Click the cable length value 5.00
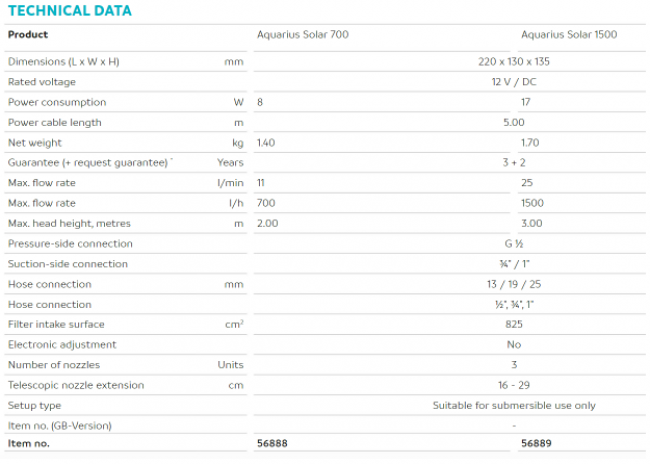This screenshot has height=464, width=650. [x=514, y=123]
